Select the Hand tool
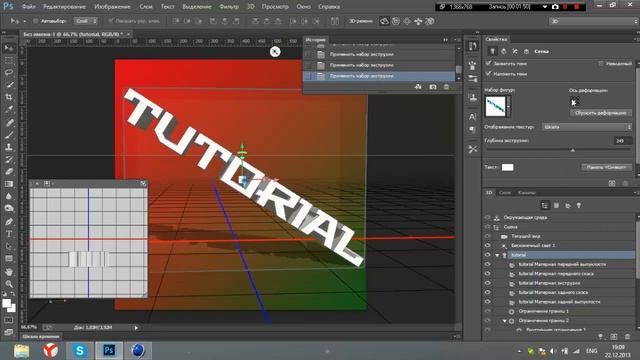The height and width of the screenshot is (360, 640). [x=9, y=271]
